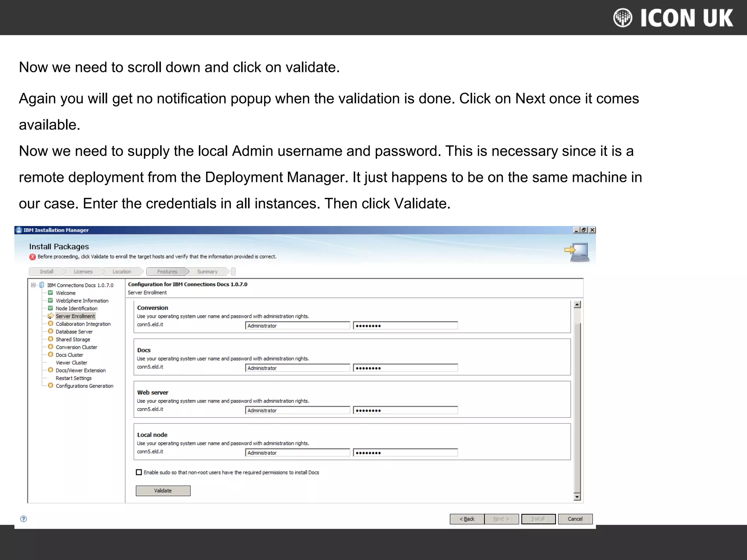Click the Conversion username field

click(298, 326)
